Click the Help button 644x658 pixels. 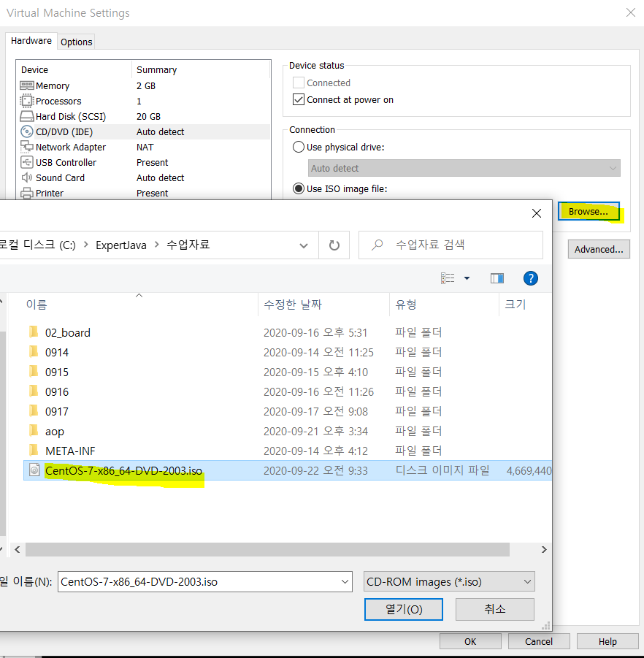click(x=607, y=642)
